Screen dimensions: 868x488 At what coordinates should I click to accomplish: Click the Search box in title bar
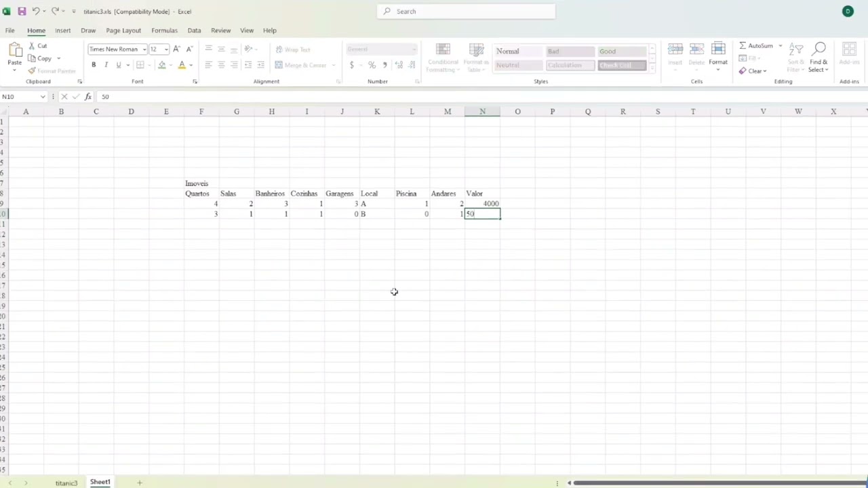(x=466, y=12)
